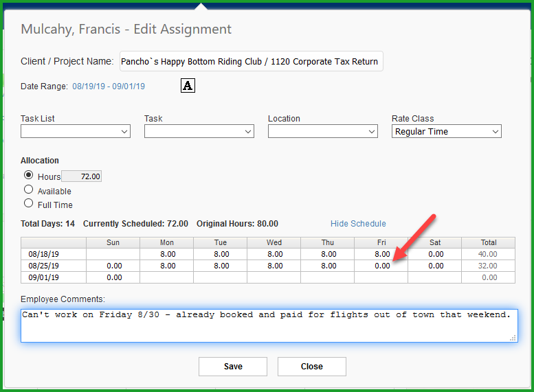Click the Fri column header
The width and height of the screenshot is (534, 392).
click(381, 242)
